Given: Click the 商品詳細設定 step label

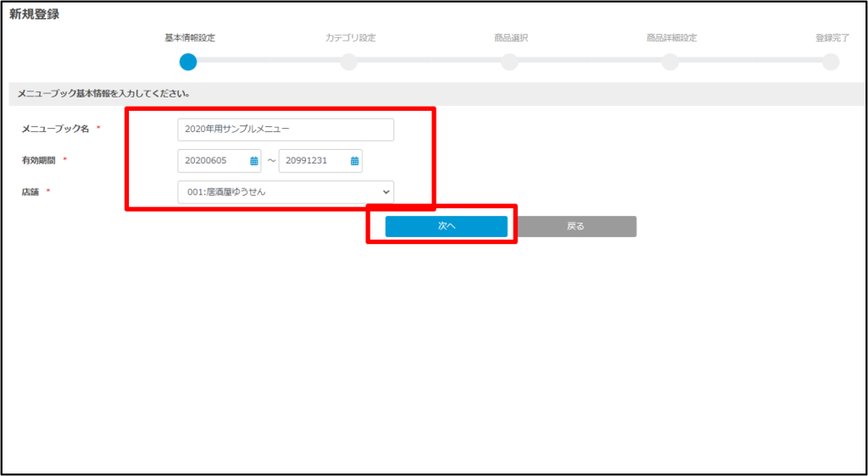Looking at the screenshot, I should point(671,38).
